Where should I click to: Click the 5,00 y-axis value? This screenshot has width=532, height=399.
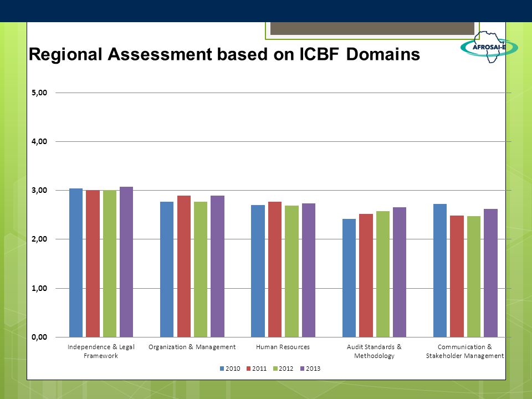(39, 93)
